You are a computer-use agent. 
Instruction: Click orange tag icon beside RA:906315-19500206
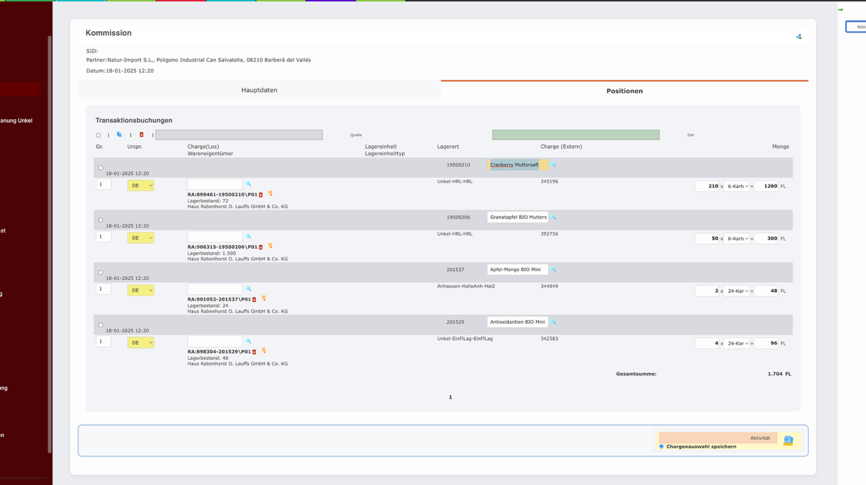[270, 246]
